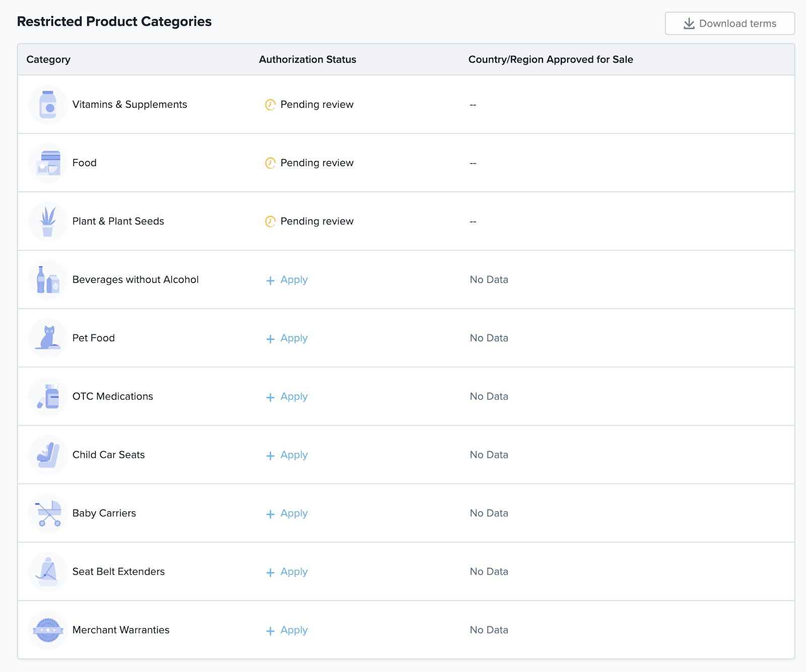The width and height of the screenshot is (806, 672).
Task: Click the Seat Belt Extenders icon
Action: pos(48,572)
